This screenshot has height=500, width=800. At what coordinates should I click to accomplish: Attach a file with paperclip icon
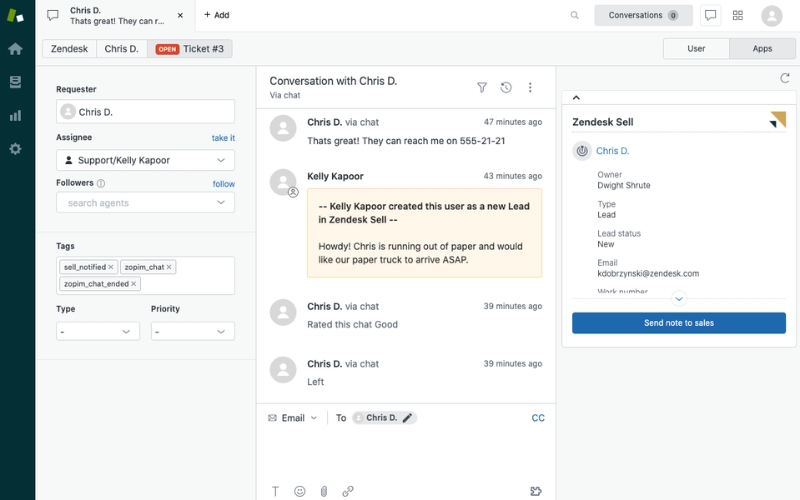click(323, 491)
